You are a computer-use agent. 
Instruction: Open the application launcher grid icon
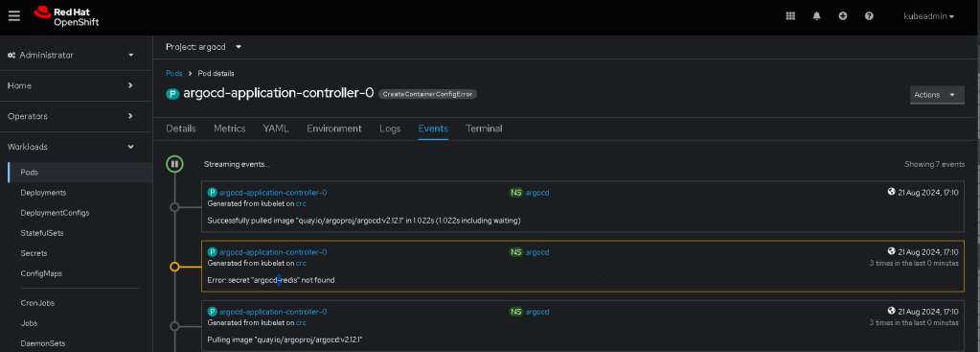coord(790,16)
